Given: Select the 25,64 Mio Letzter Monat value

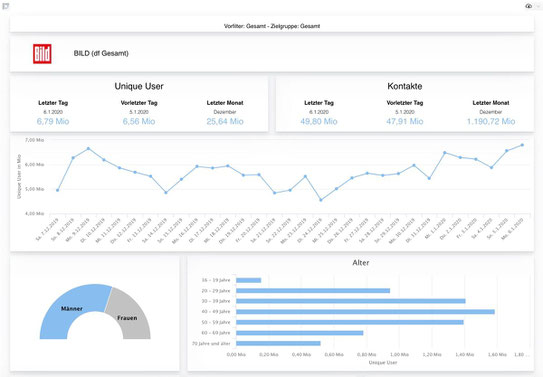Looking at the screenshot, I should tap(225, 121).
